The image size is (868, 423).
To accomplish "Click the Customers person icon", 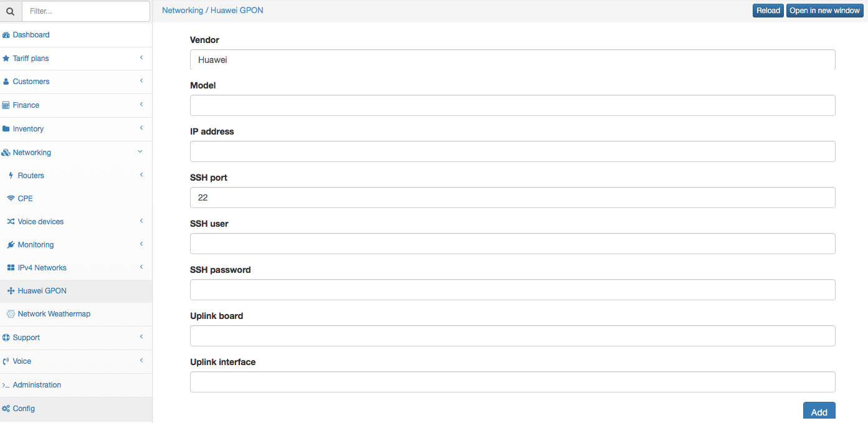I will pos(6,82).
